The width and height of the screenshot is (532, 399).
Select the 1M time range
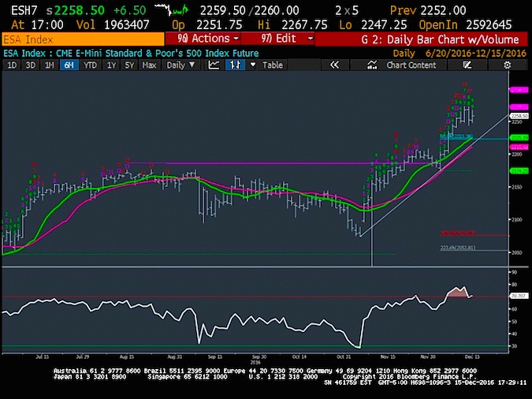(50, 65)
